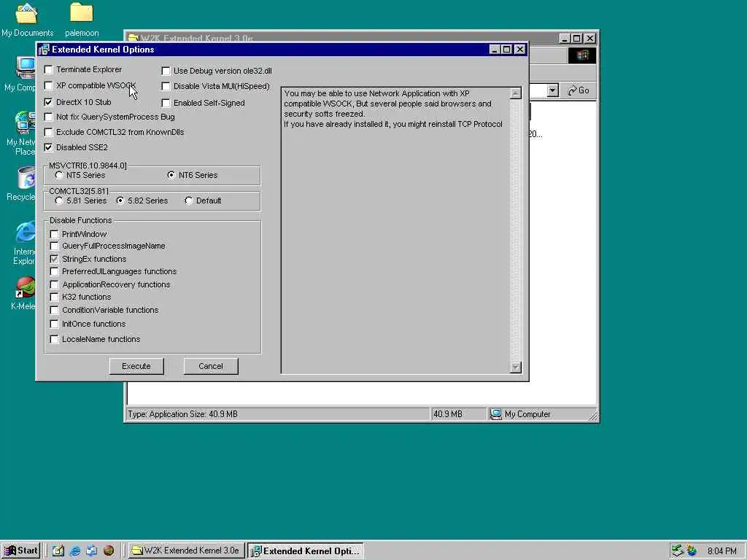Enable Use Debug version ole32.dll
Screen dimensions: 747x560
point(166,71)
